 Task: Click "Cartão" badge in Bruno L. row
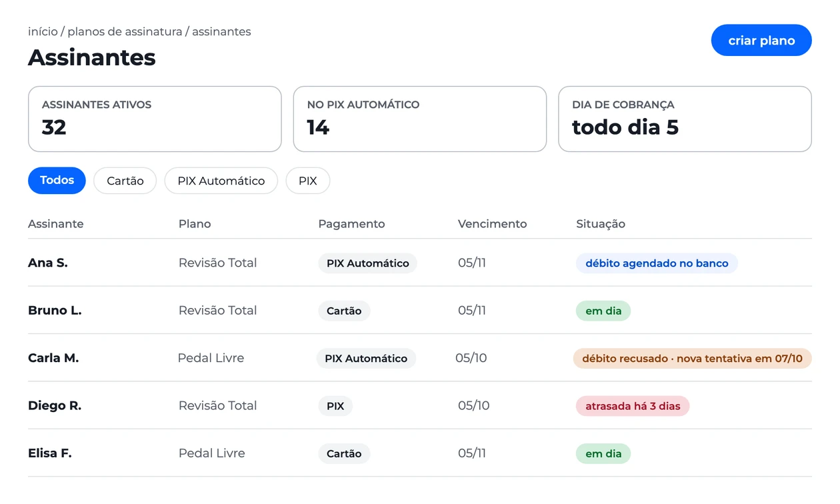pyautogui.click(x=344, y=311)
